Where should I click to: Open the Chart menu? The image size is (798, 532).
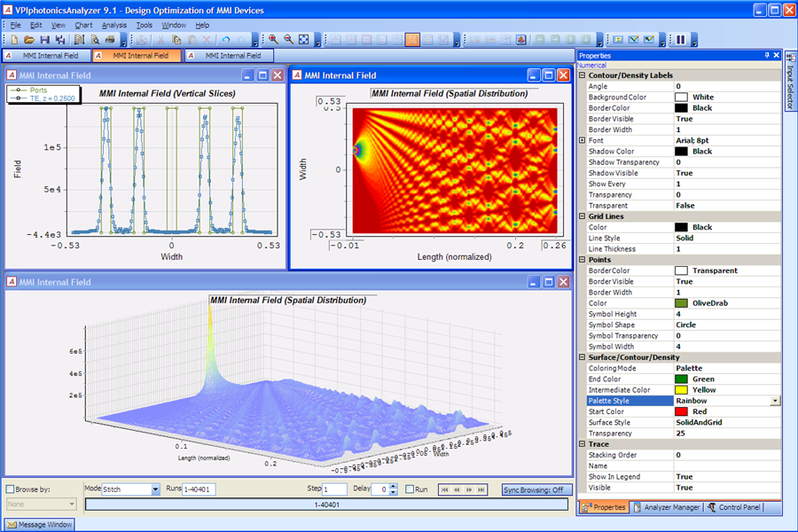[83, 25]
